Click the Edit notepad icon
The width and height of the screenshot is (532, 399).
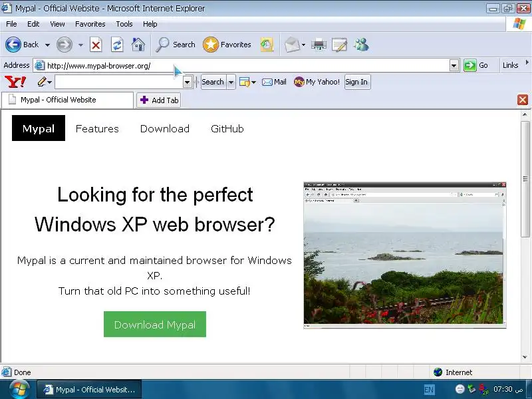pos(339,45)
